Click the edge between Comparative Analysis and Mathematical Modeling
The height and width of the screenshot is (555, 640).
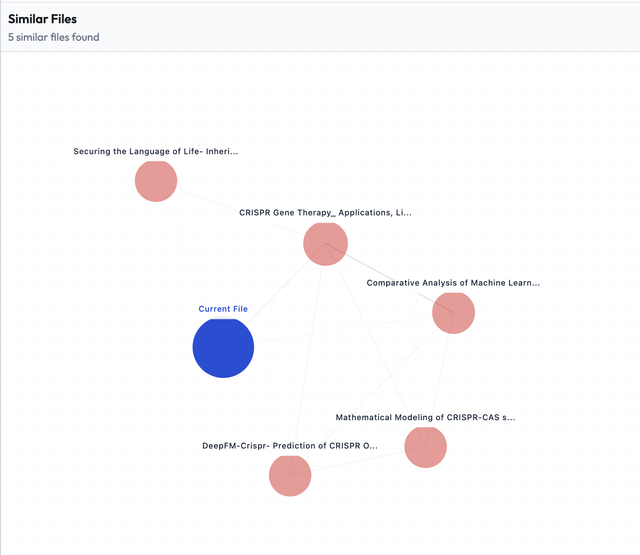tap(440, 378)
